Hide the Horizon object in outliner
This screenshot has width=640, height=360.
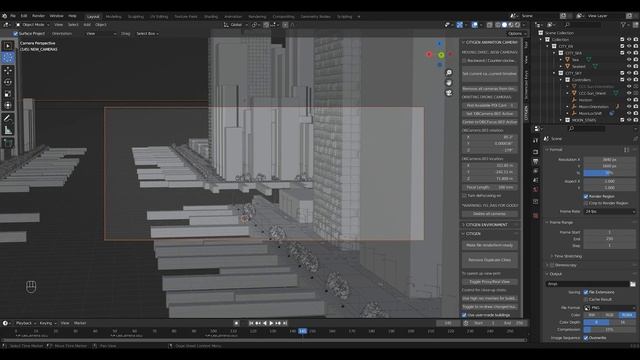[629, 100]
